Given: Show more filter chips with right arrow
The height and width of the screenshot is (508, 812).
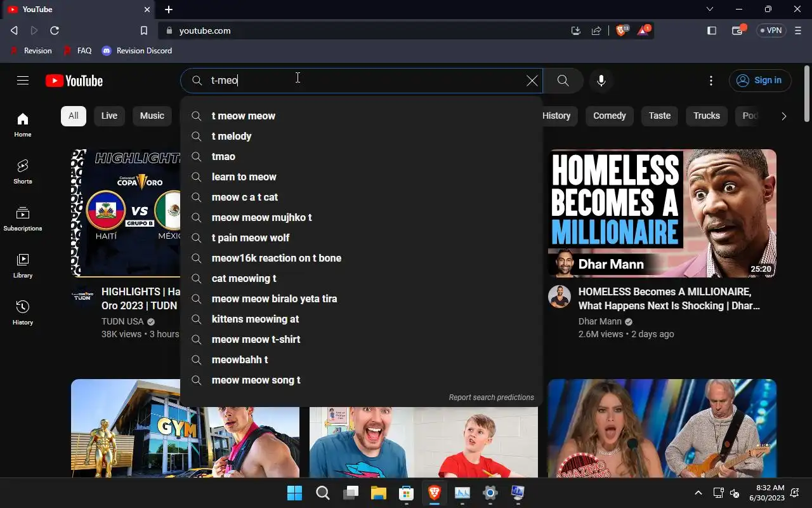Looking at the screenshot, I should 784,116.
